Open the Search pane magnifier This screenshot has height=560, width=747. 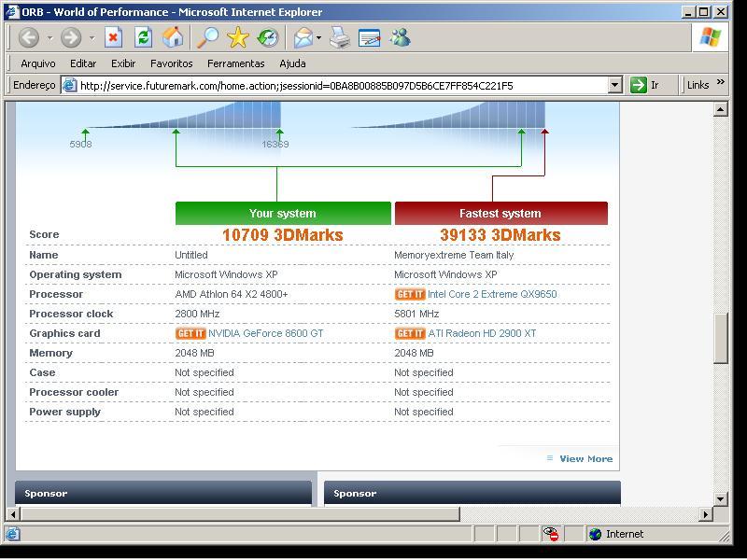[207, 37]
